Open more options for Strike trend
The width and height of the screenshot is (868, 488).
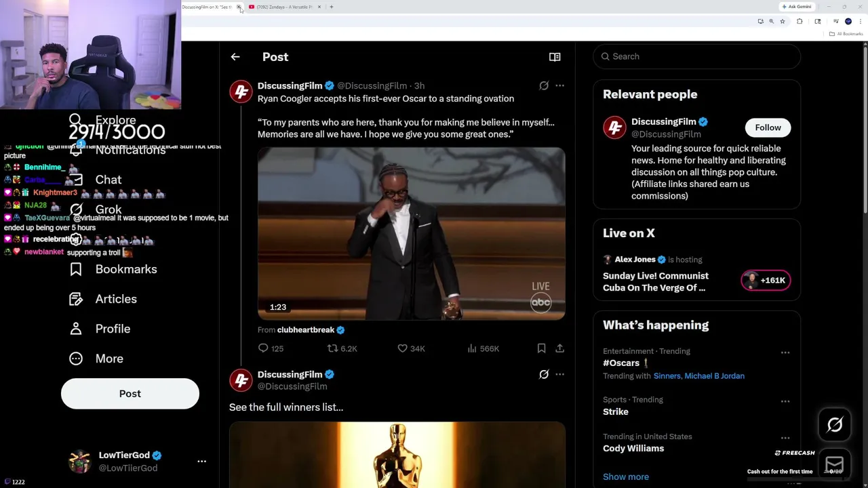(785, 401)
